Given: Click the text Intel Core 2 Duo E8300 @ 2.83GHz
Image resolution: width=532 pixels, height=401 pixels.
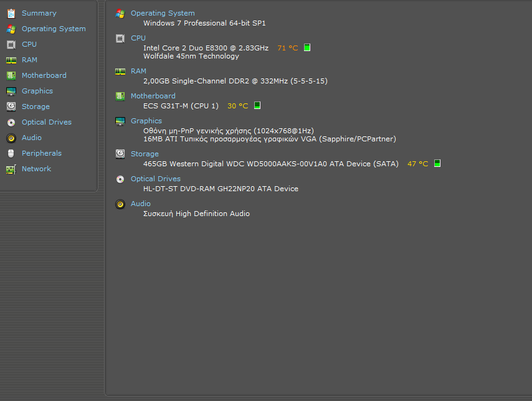Looking at the screenshot, I should click(206, 48).
